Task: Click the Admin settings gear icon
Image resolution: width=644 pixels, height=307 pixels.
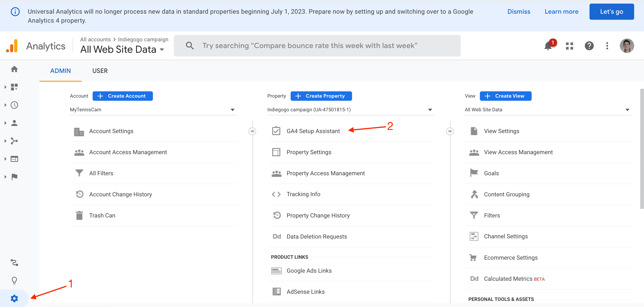Action: 14,298
